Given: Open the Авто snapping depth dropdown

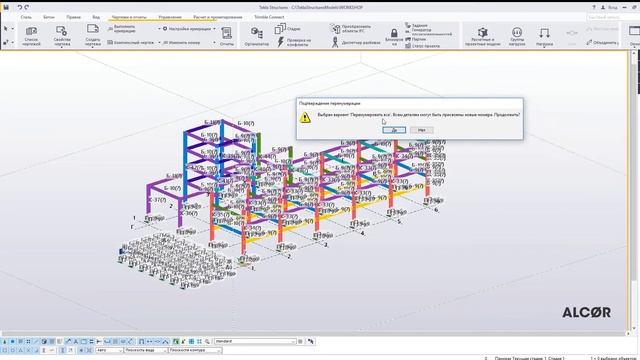Looking at the screenshot, I should 109,350.
